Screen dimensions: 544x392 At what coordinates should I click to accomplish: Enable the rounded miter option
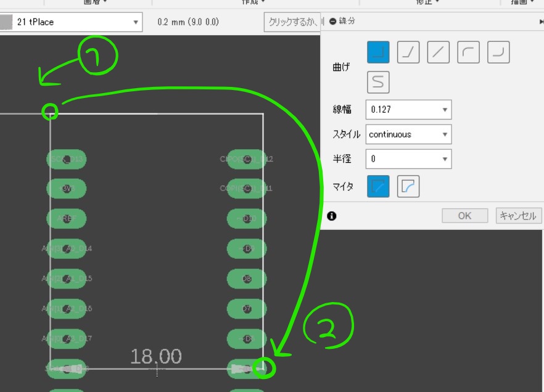click(408, 187)
